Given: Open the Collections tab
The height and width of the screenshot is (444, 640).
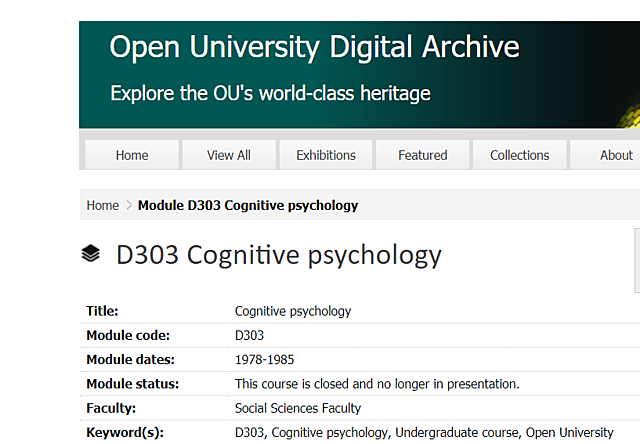Looking at the screenshot, I should [520, 155].
